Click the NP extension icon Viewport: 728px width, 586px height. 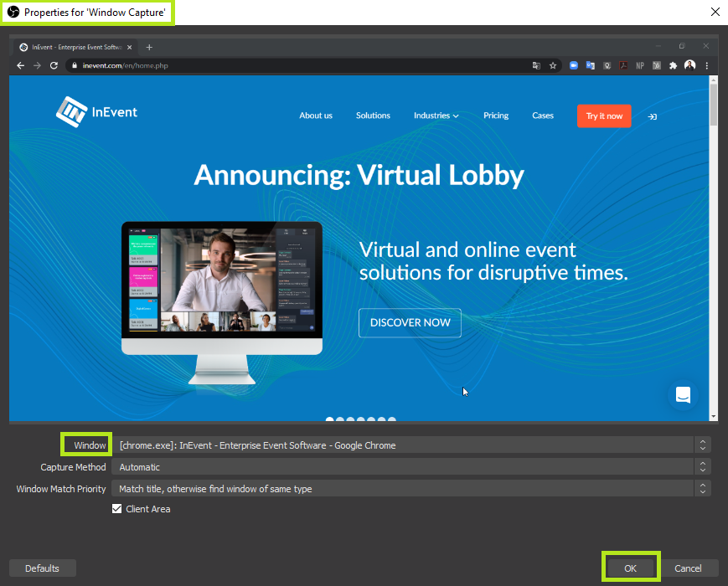640,65
